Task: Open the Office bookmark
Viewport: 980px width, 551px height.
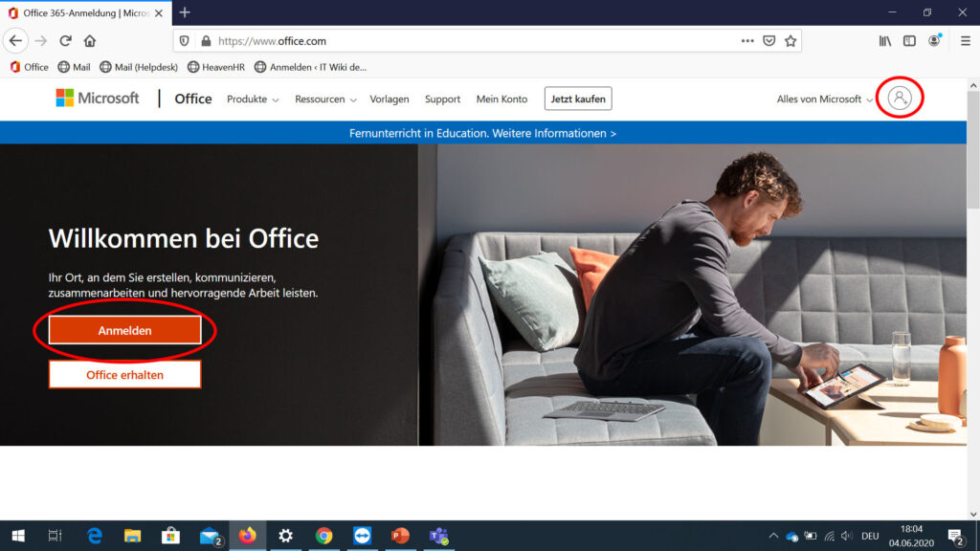Action: click(x=30, y=67)
